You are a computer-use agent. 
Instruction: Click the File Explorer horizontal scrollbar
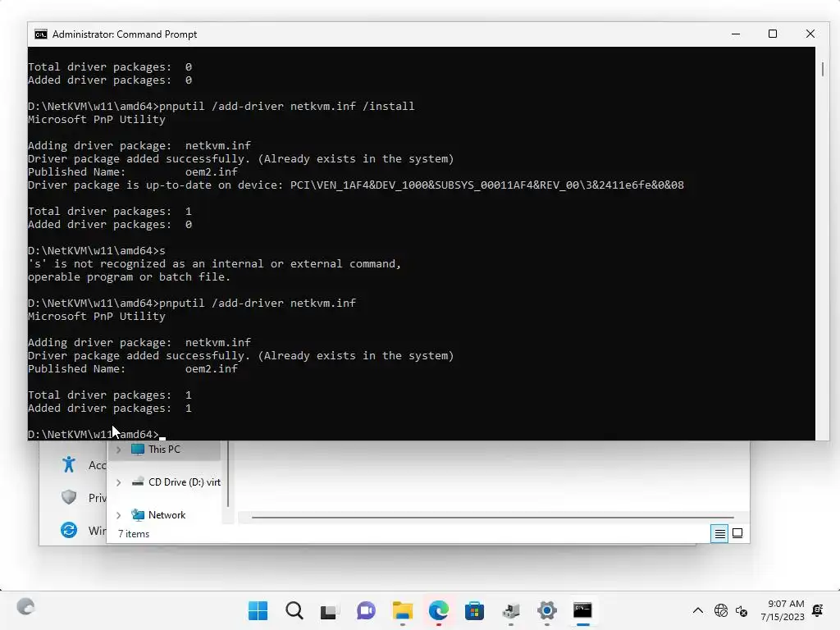click(x=492, y=518)
